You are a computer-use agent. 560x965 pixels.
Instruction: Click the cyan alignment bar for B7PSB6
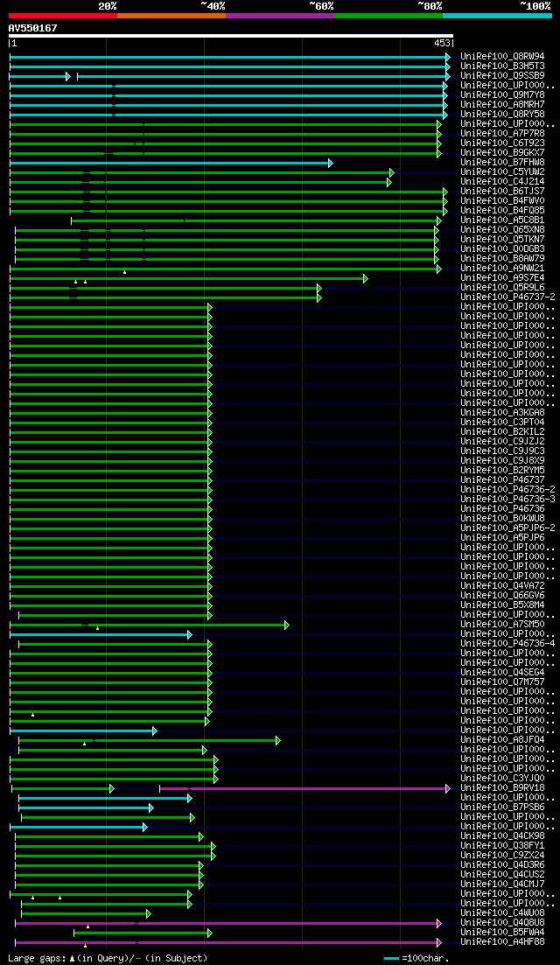[84, 808]
